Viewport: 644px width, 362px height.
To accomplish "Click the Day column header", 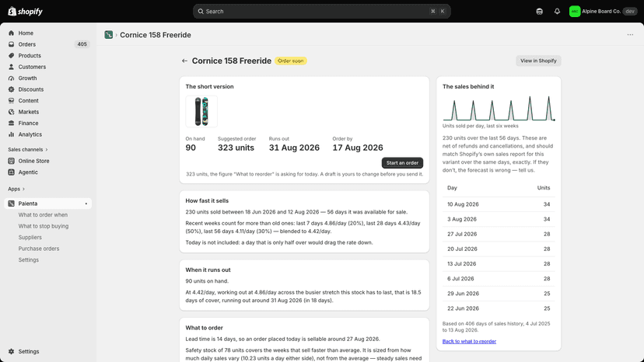I will pyautogui.click(x=452, y=188).
